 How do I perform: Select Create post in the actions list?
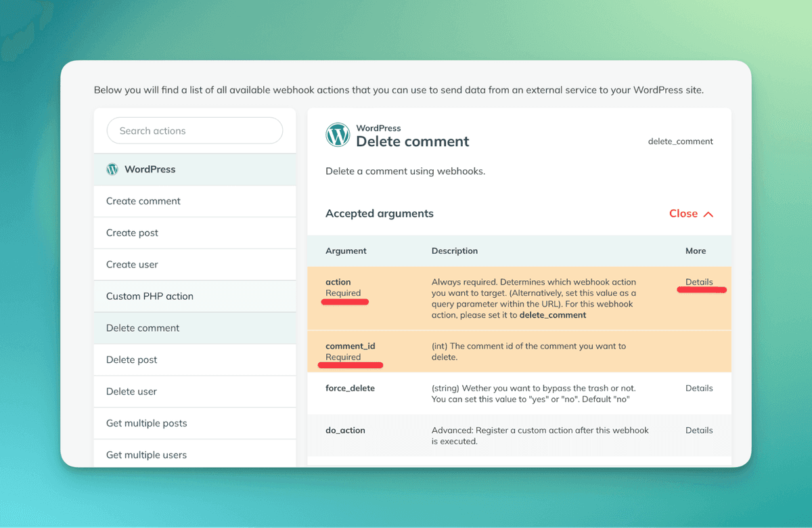coord(133,233)
